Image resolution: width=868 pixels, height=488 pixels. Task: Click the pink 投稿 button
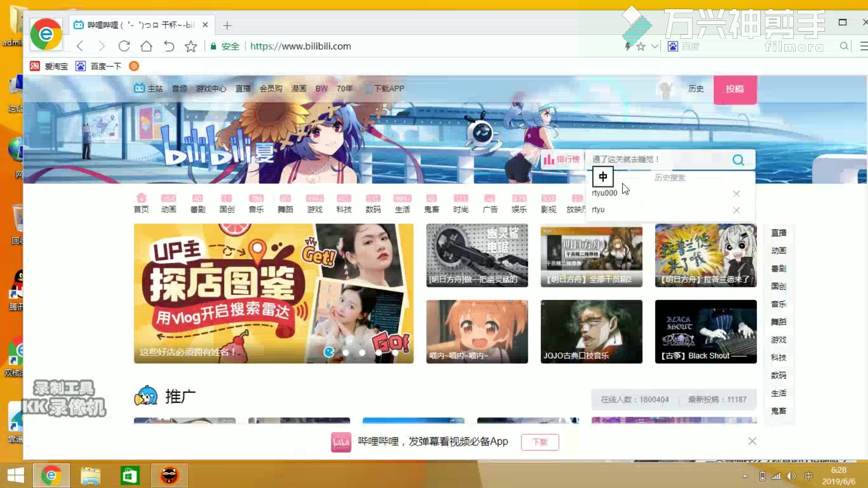pyautogui.click(x=735, y=89)
